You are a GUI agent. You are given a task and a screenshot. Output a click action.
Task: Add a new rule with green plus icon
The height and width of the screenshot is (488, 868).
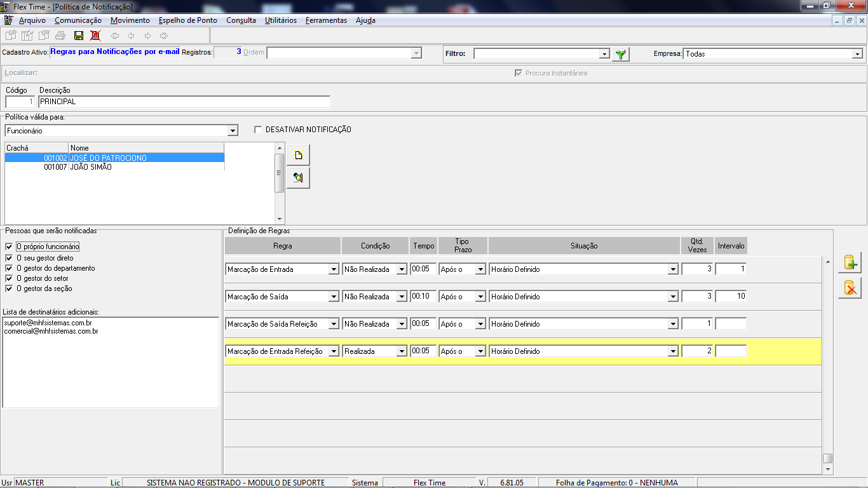coord(850,262)
